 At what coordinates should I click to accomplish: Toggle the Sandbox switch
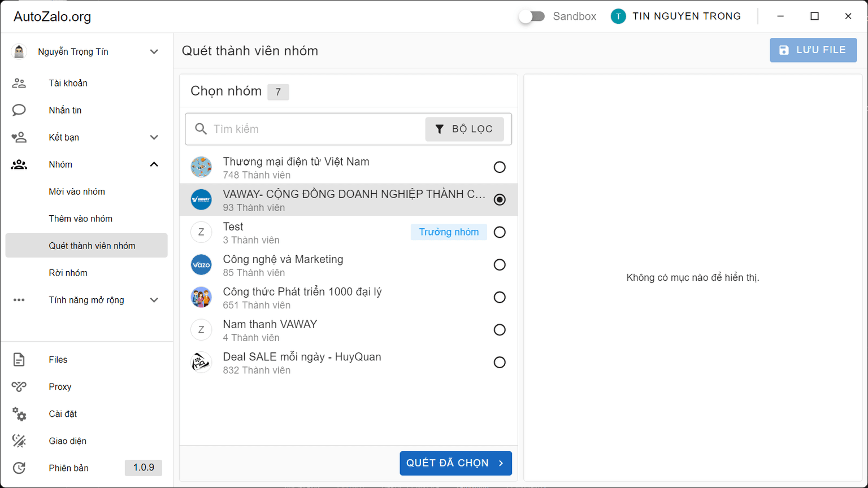click(x=532, y=16)
